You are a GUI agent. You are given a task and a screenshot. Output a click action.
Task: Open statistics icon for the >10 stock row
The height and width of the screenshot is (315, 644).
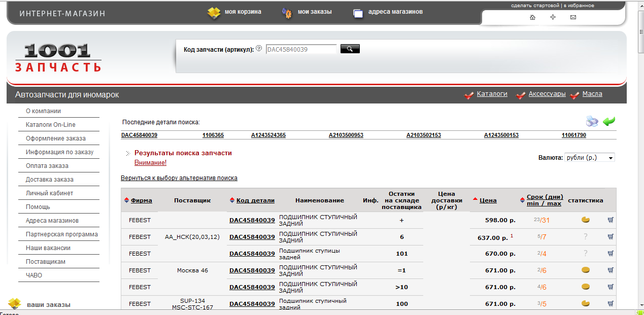coord(586,287)
